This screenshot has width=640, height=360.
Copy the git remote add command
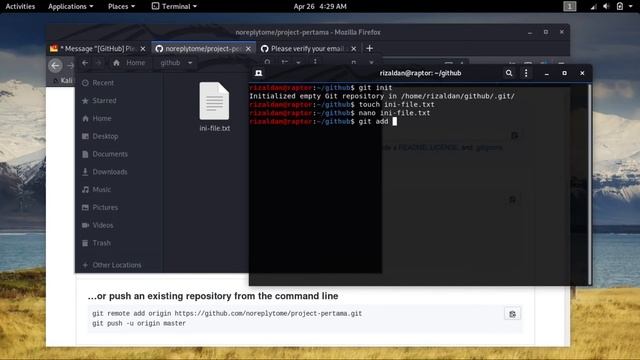(512, 314)
